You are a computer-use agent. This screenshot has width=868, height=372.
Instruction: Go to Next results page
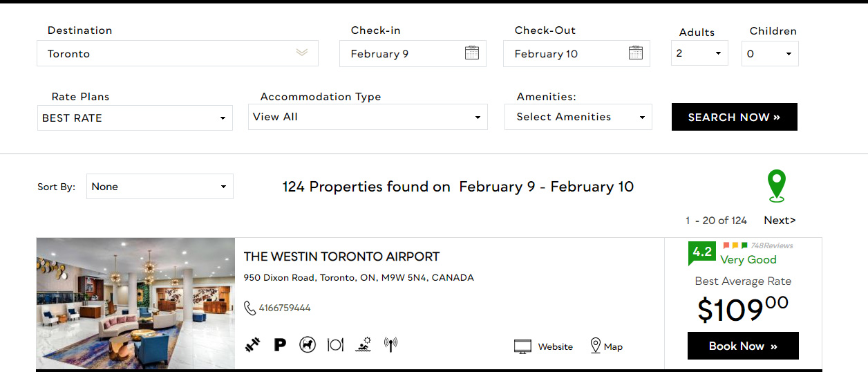pyautogui.click(x=780, y=221)
